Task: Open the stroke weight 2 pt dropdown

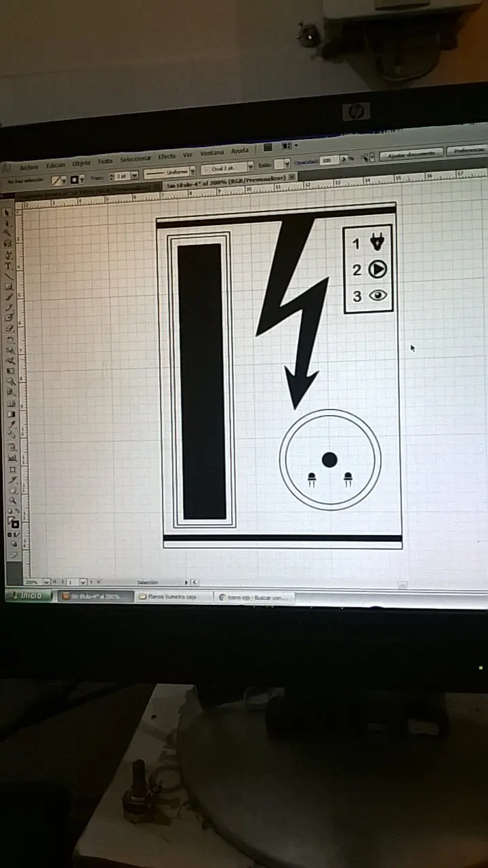Action: pyautogui.click(x=134, y=176)
